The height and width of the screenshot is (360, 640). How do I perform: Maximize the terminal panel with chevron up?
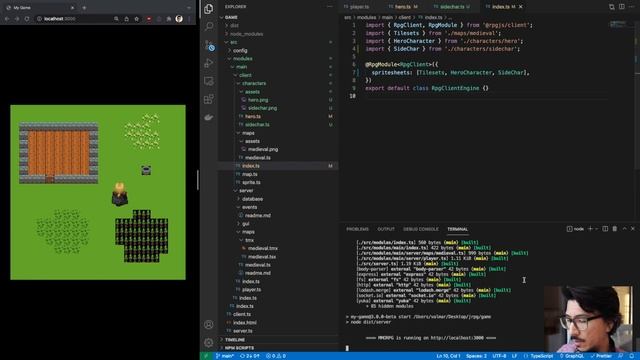(x=624, y=229)
